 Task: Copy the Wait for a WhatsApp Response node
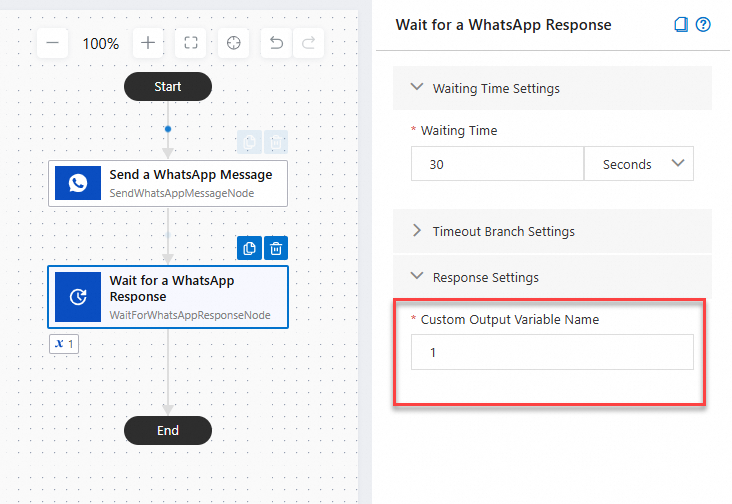point(249,248)
